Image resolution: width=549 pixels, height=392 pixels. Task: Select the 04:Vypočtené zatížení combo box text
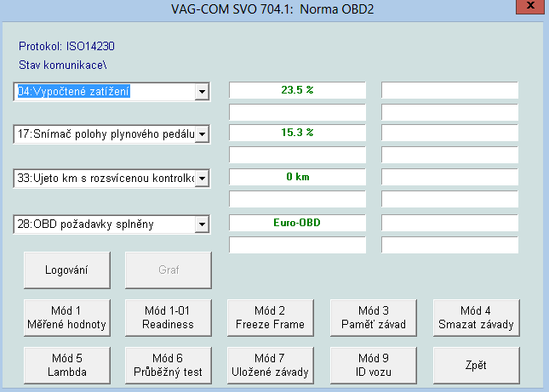(74, 92)
